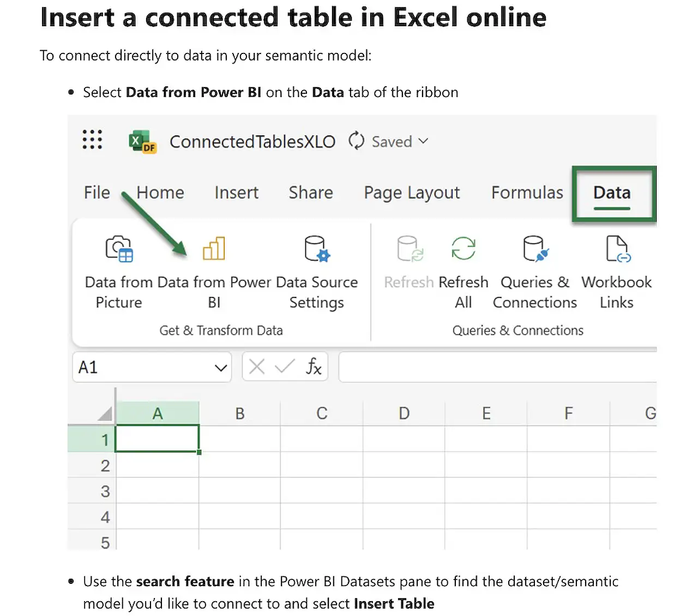Image resolution: width=698 pixels, height=616 pixels.
Task: Click the formula bar cancel X icon
Action: pyautogui.click(x=257, y=367)
